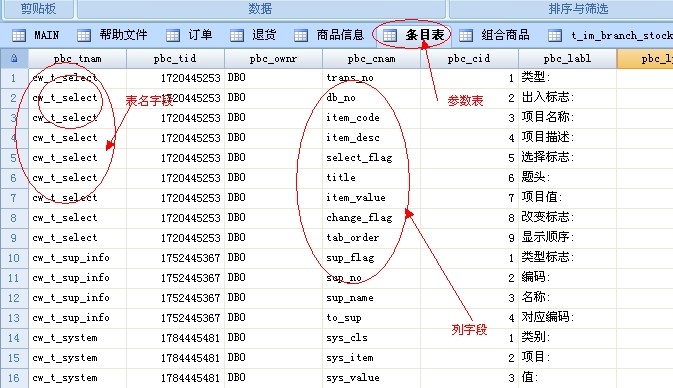Click the cw_t_system cell in row 14
Viewport: 673px width, 388px height.
[x=78, y=338]
